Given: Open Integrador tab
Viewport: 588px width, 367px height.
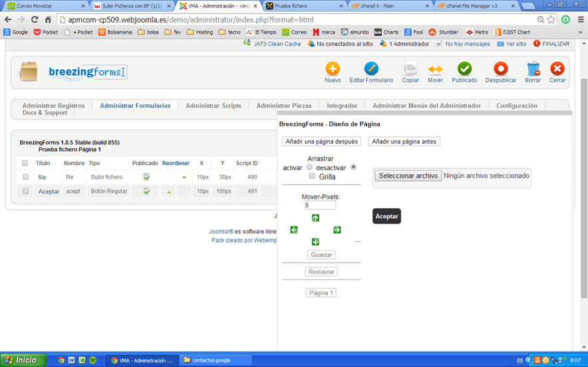Looking at the screenshot, I should [x=342, y=106].
